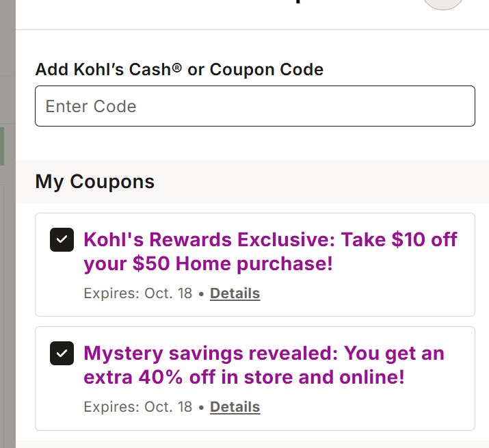Click the "your $50 Home purchase!" text line
The image size is (489, 448).
[208, 264]
